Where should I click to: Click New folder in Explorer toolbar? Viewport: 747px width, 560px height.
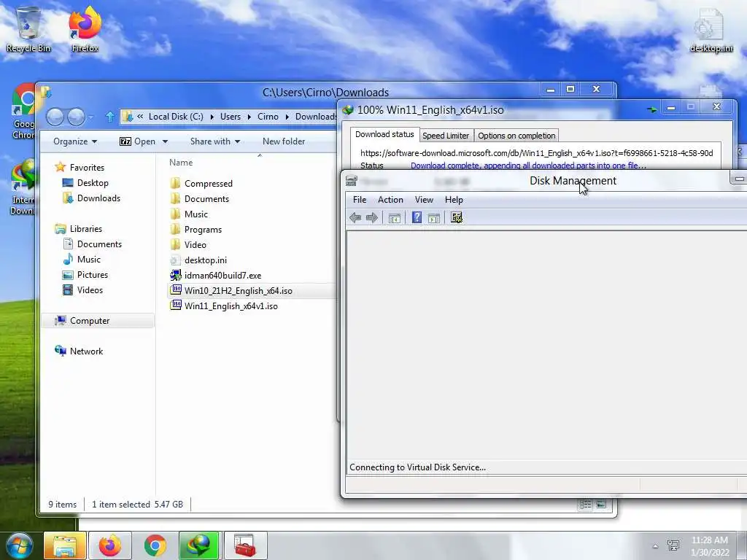(x=284, y=141)
